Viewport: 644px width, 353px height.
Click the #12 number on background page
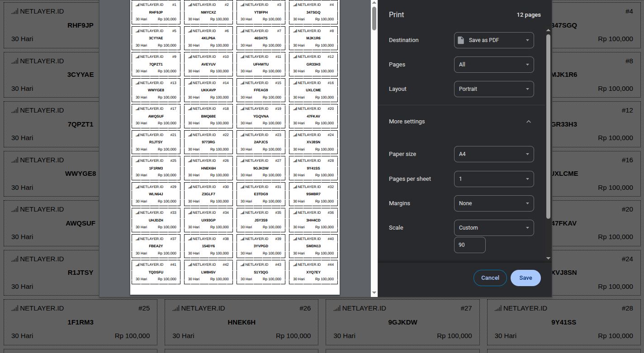pyautogui.click(x=627, y=110)
